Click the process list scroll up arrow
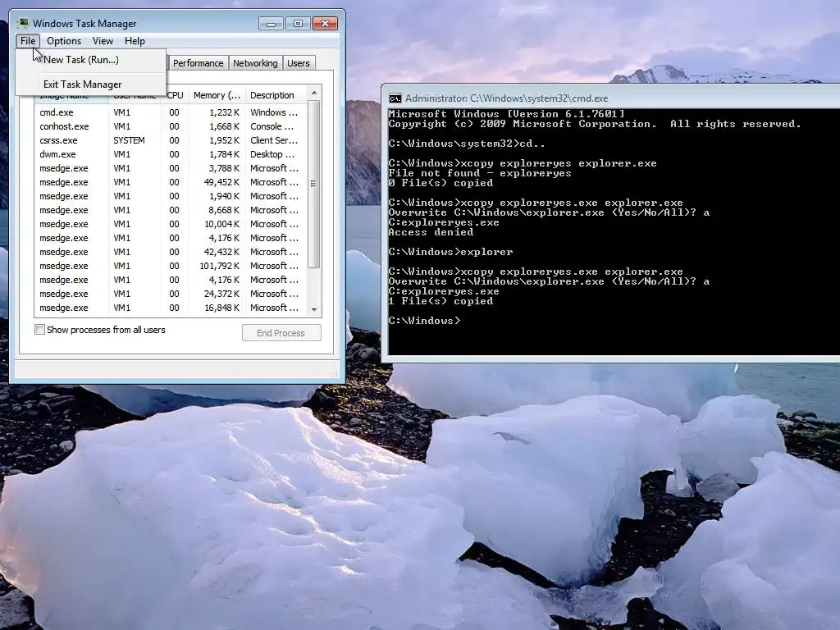Screen dimensions: 840x630 314,93
